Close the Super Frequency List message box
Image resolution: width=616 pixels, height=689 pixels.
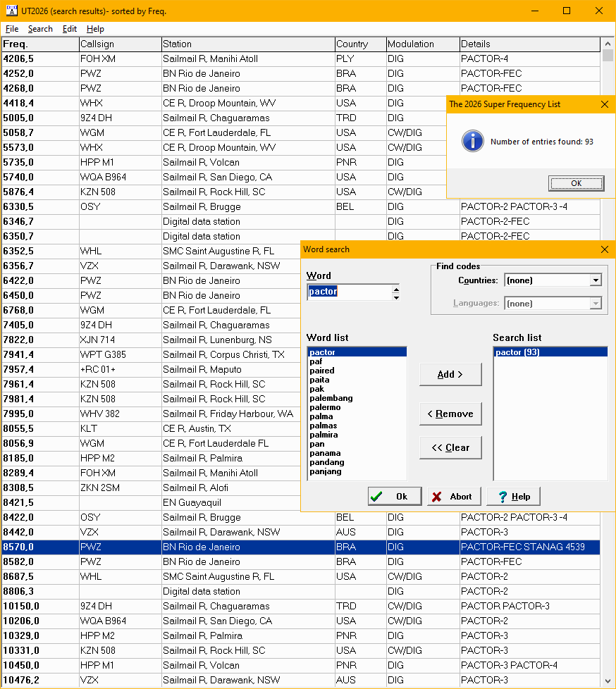[x=604, y=104]
